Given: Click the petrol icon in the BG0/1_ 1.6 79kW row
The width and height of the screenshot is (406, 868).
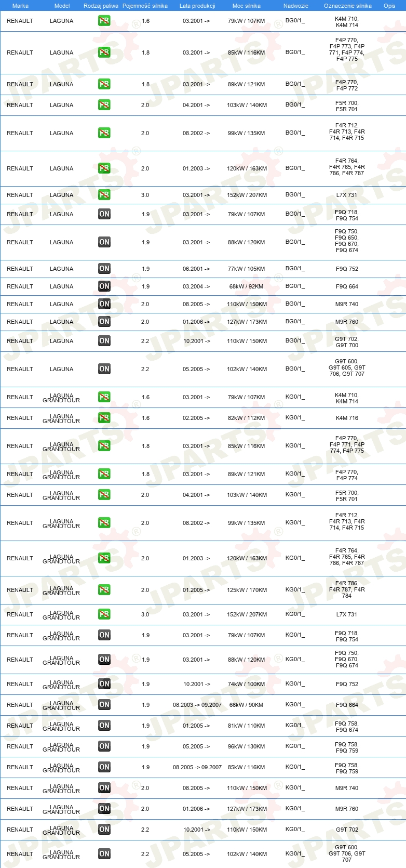Looking at the screenshot, I should [x=104, y=21].
